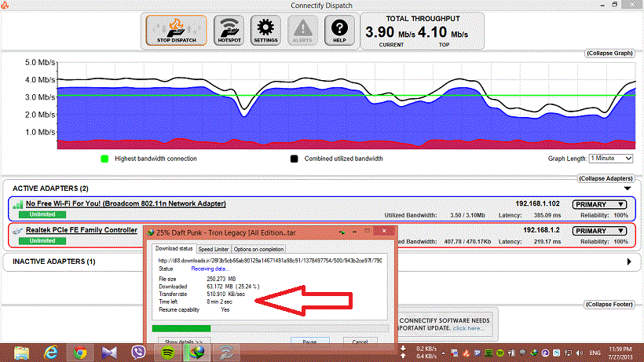Click the ENG language indicator
Viewport: 644px width, 362px height.
pyautogui.click(x=595, y=353)
